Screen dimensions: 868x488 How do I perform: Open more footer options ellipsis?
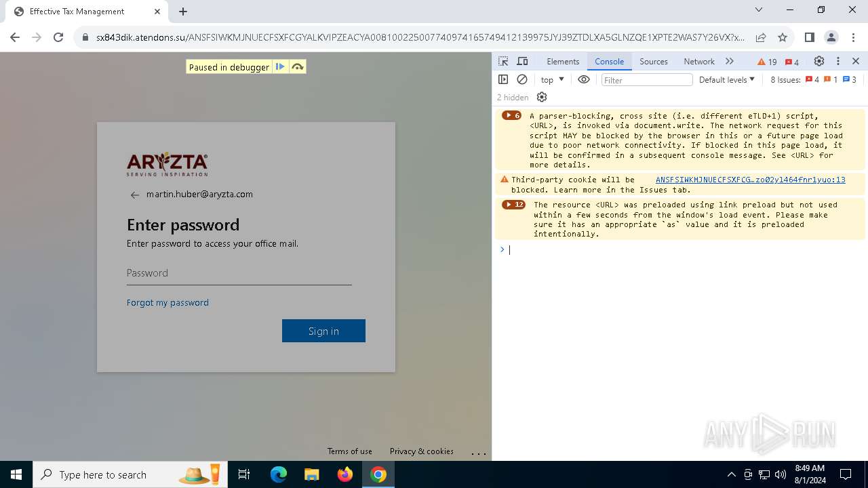(x=479, y=452)
